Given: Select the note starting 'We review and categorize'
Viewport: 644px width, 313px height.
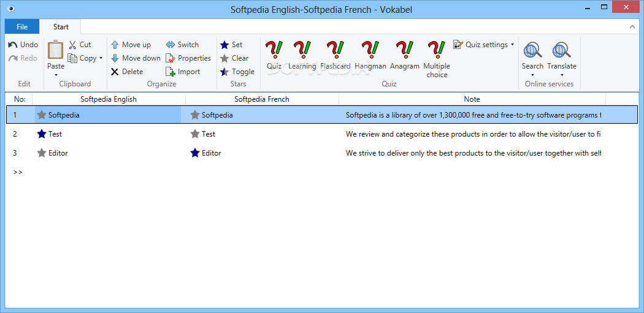Looking at the screenshot, I should (473, 134).
